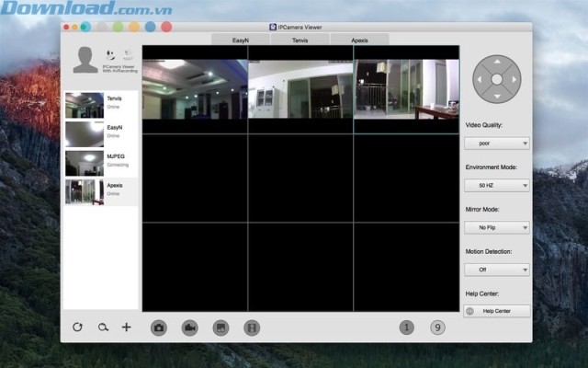Switch to the Tenvis tab
The width and height of the screenshot is (588, 368).
[x=300, y=40]
